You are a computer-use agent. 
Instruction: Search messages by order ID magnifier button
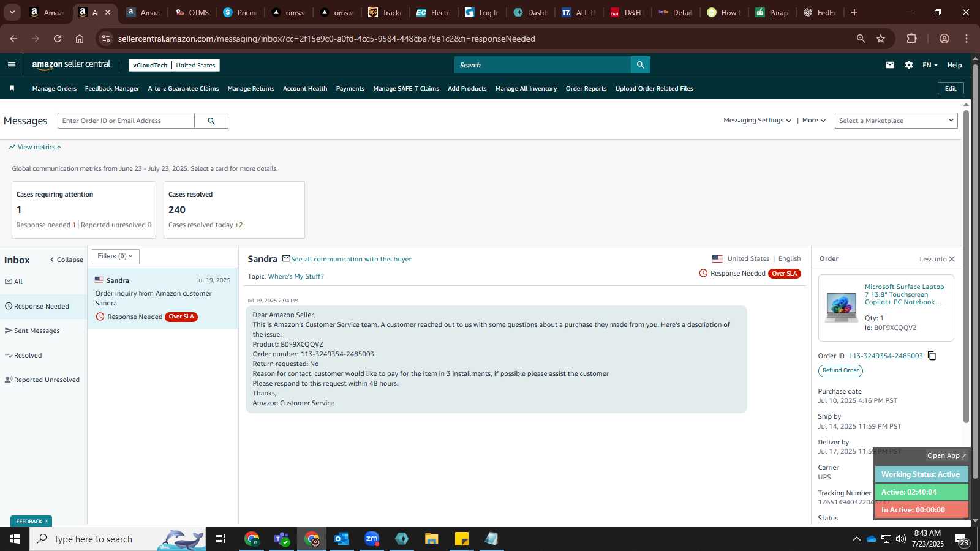coord(211,121)
